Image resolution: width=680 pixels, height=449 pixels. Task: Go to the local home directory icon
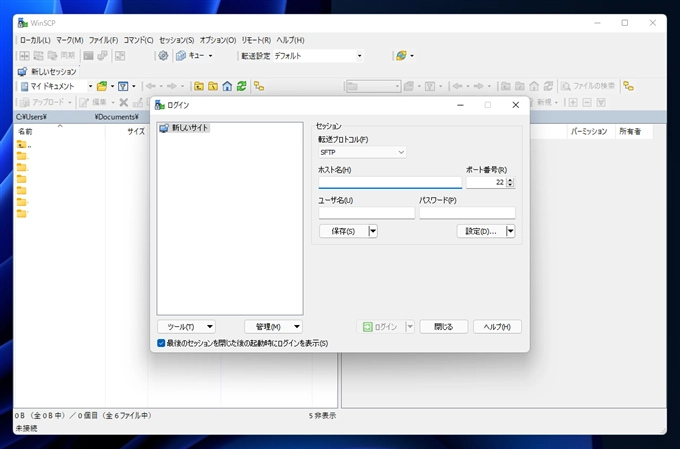click(x=227, y=86)
